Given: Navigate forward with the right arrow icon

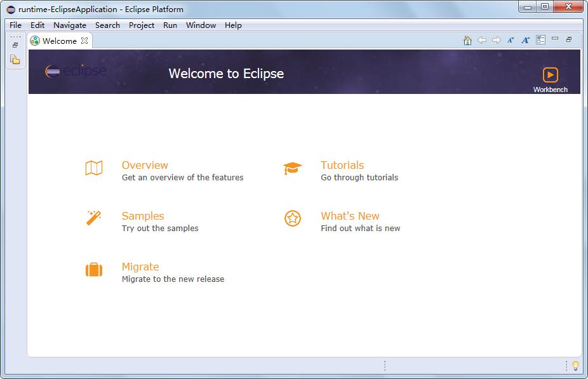Looking at the screenshot, I should click(497, 40).
